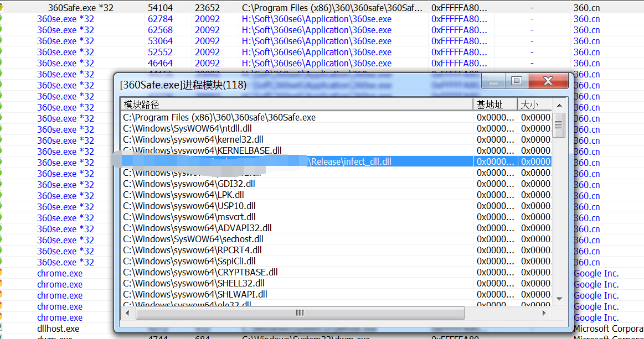
Task: Click parent PID 23652 of the 360Safe.exe process
Action: [208, 8]
